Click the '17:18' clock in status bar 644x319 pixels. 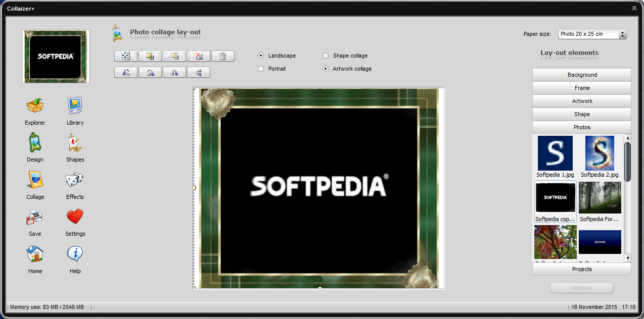628,307
